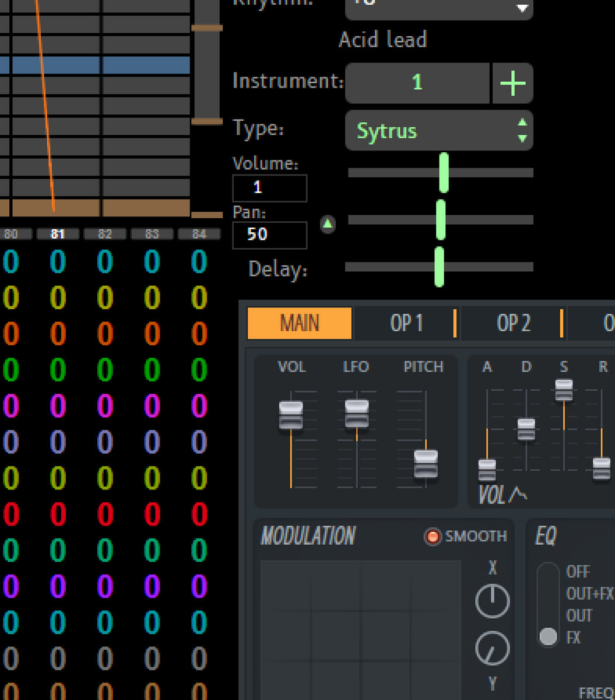
Task: Select red channel pattern at bar 81
Action: click(x=58, y=514)
